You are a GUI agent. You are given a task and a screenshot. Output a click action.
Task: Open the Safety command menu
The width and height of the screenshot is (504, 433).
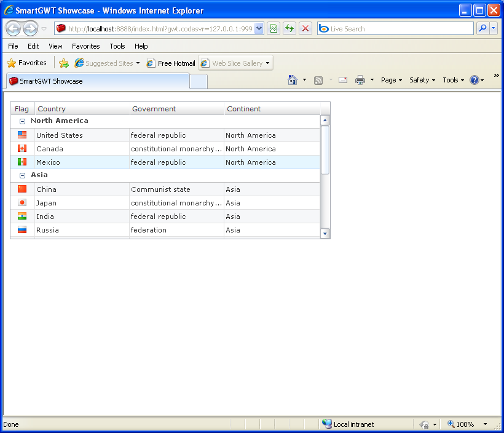tap(422, 80)
